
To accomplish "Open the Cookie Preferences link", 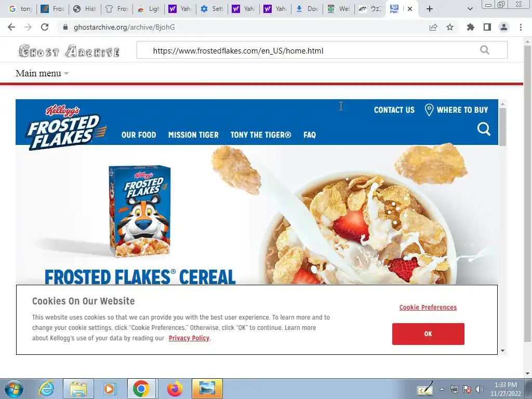I will click(428, 308).
